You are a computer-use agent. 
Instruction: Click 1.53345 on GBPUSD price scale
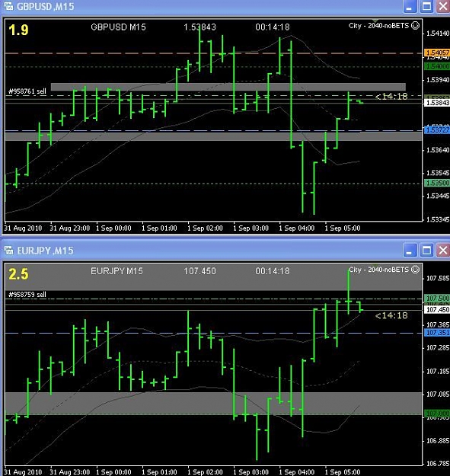[x=438, y=219]
